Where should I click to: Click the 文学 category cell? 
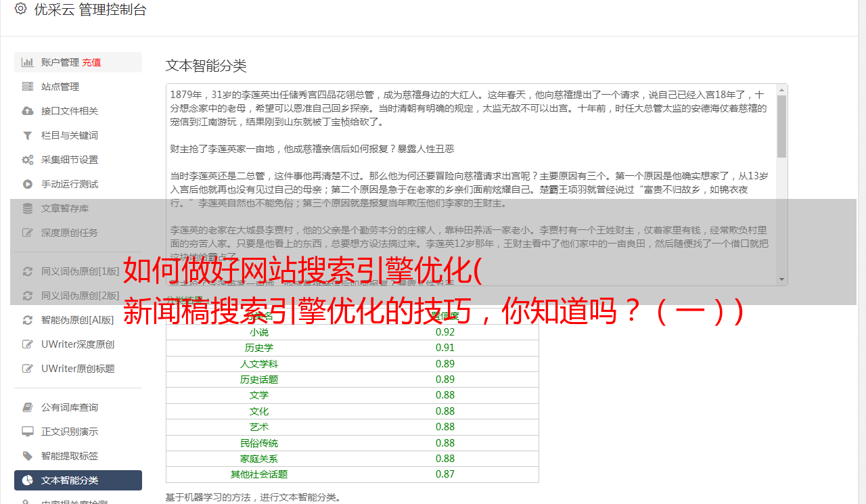coord(259,395)
